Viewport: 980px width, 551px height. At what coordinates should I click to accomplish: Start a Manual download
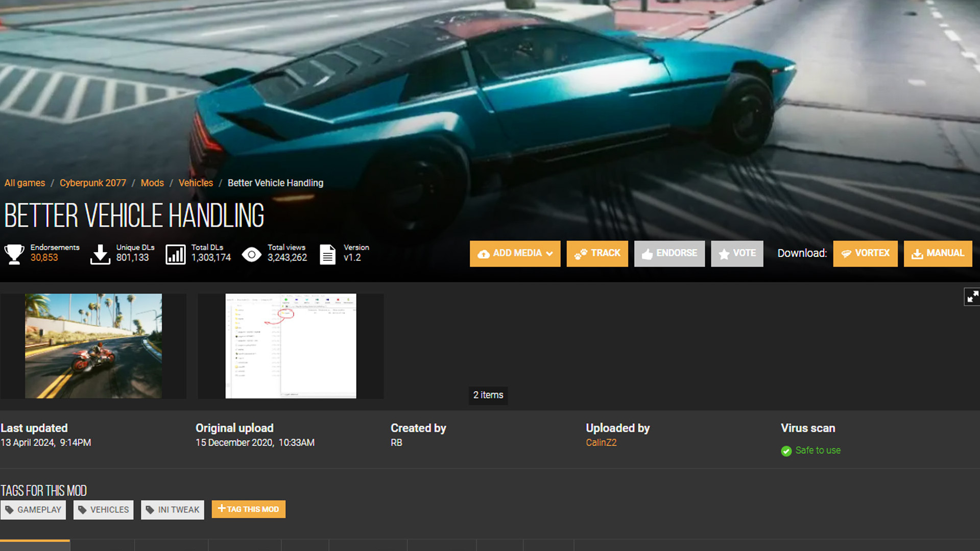click(x=938, y=253)
